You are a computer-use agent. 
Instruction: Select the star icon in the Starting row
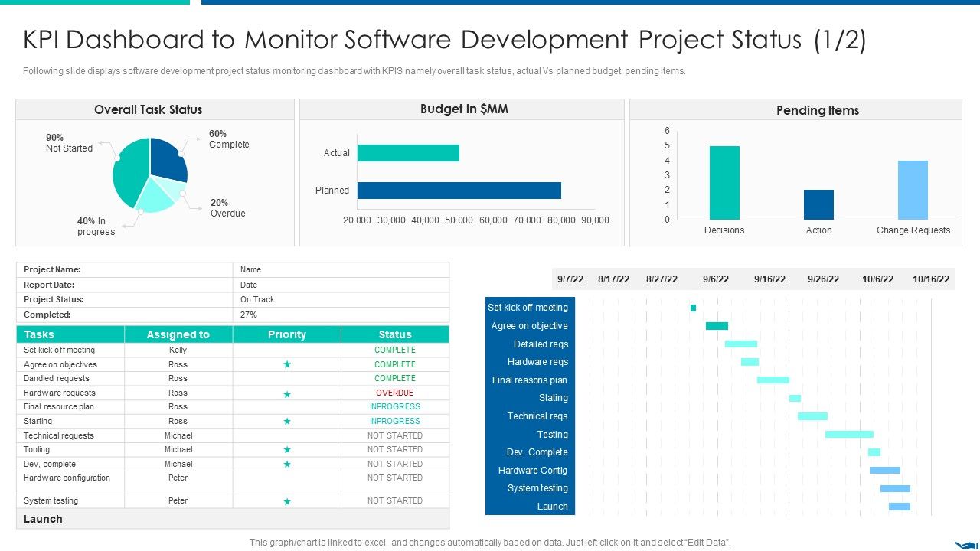[287, 421]
